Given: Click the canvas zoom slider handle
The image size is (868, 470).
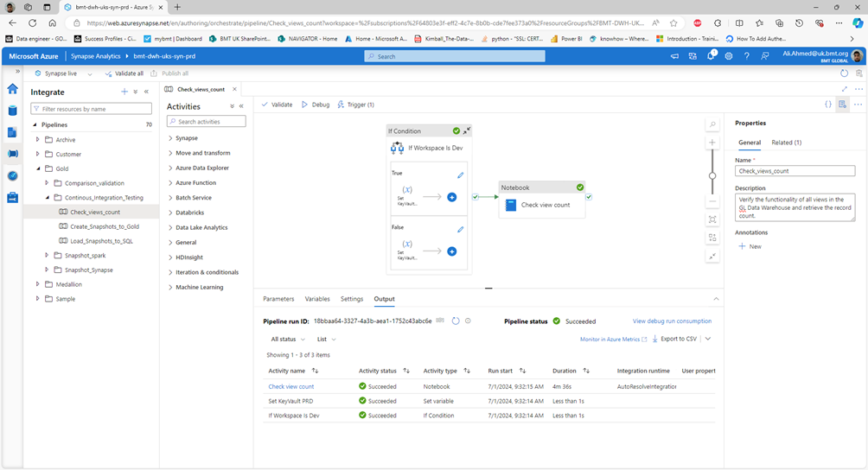Looking at the screenshot, I should coord(712,175).
